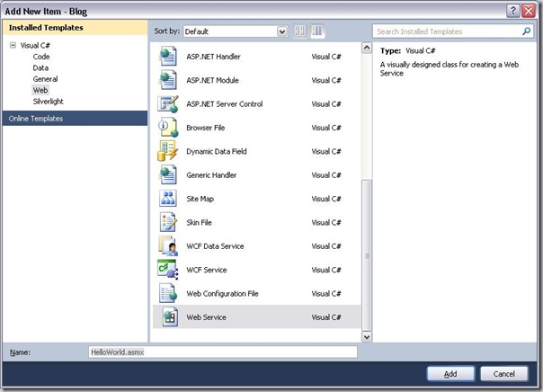Switch to medium icons list view
Screen dimensions: 543x392
[x=316, y=31]
